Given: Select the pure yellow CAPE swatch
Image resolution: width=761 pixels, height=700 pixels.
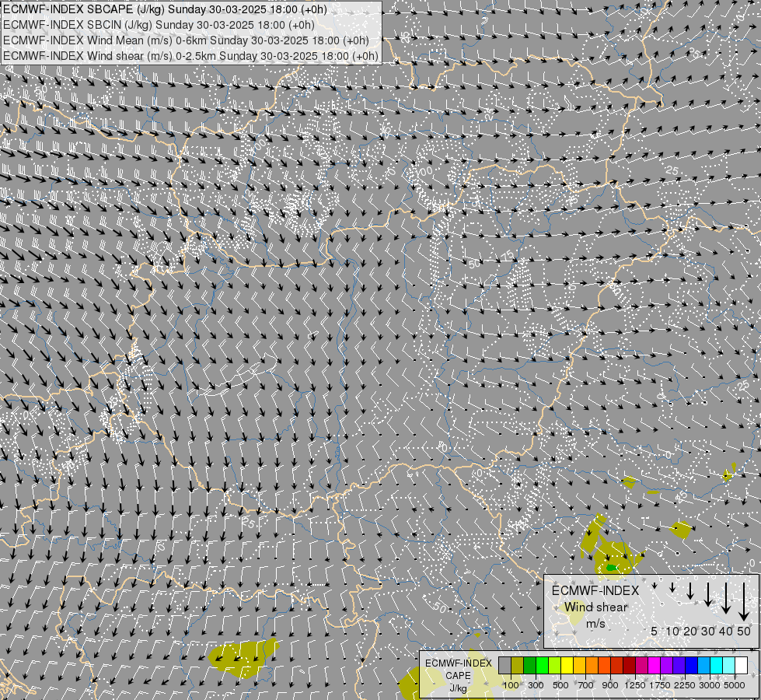Looking at the screenshot, I should (567, 665).
